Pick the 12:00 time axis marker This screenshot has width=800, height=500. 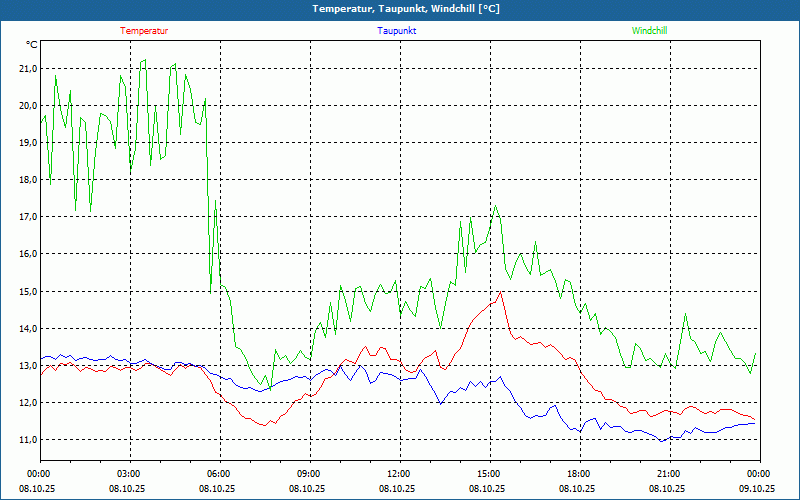398,473
